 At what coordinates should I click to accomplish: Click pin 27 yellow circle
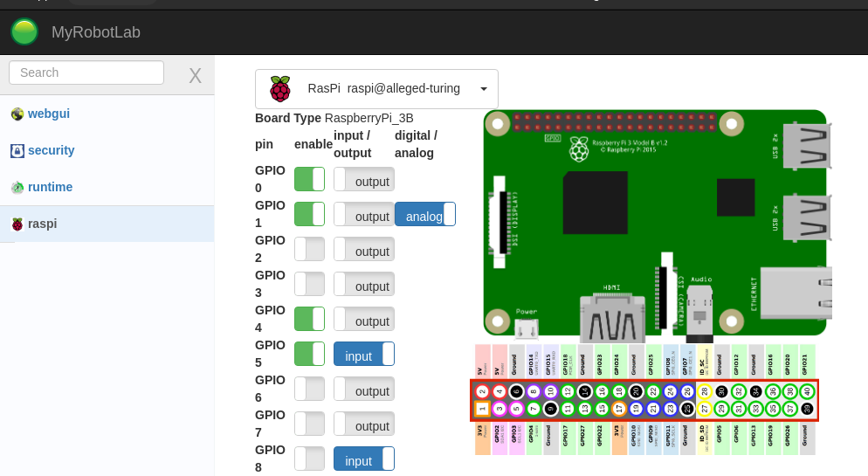click(x=704, y=409)
